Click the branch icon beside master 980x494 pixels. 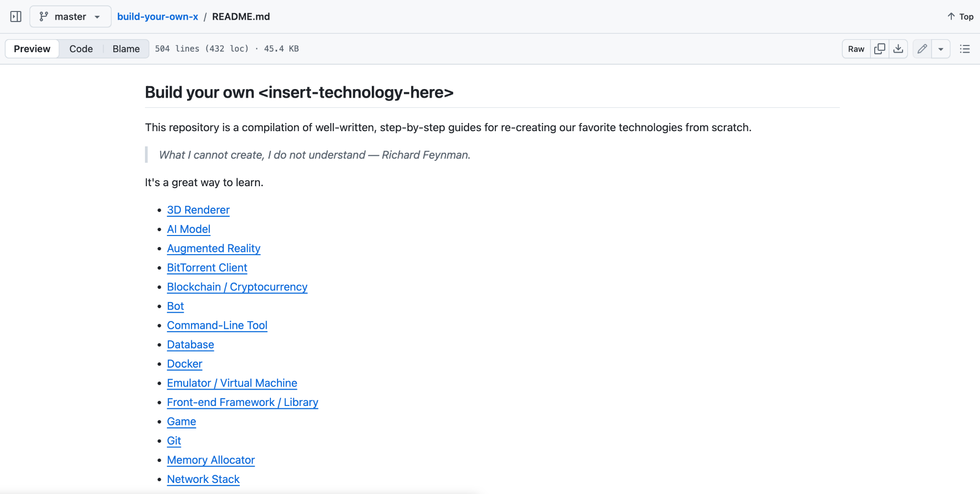(x=44, y=16)
